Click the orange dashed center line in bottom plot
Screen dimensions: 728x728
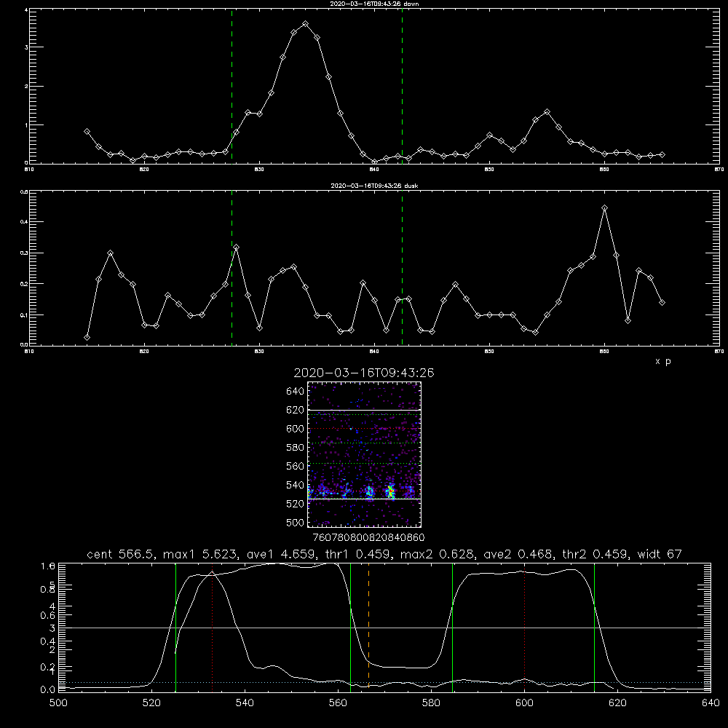coord(368,628)
